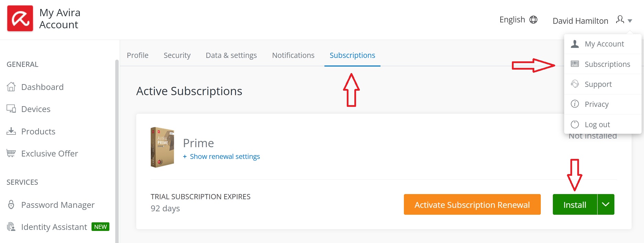The image size is (644, 243).
Task: Click the Exclusive Offer cart icon
Action: 11,153
